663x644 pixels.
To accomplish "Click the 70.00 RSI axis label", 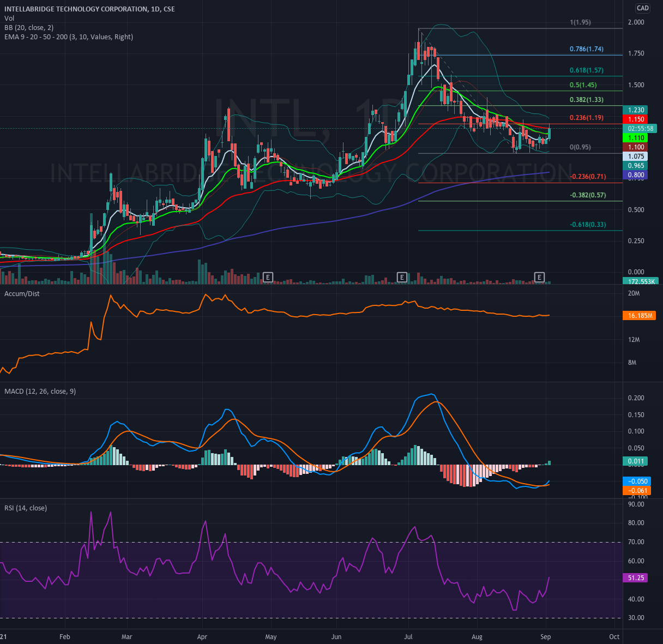I will (x=636, y=542).
